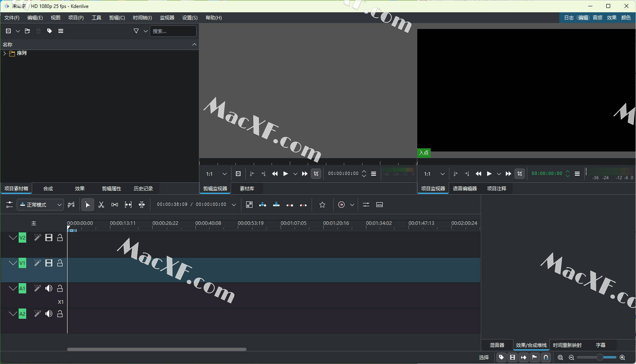Click the 入点 in-point marker label

click(424, 153)
